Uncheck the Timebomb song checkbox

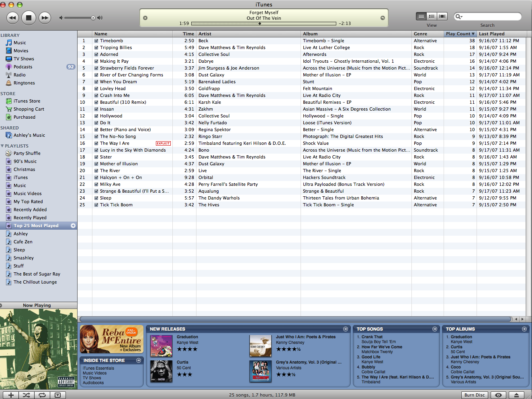click(x=96, y=41)
